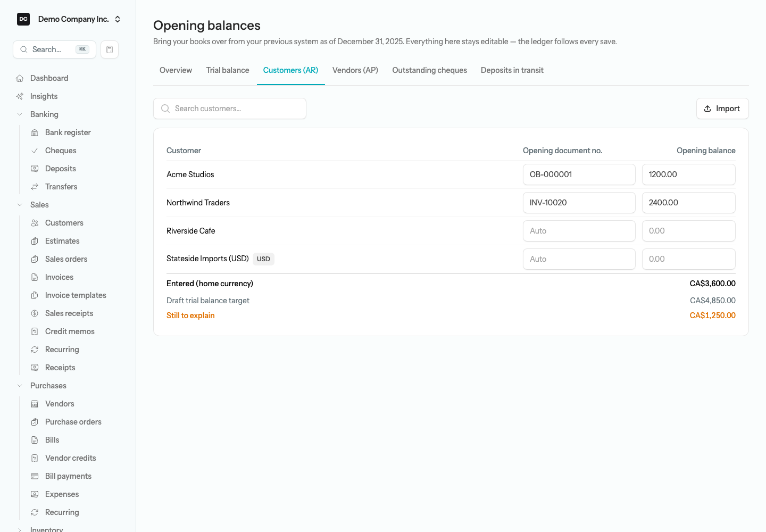Image resolution: width=766 pixels, height=532 pixels.
Task: Switch to the Overview tab
Action: tap(176, 70)
